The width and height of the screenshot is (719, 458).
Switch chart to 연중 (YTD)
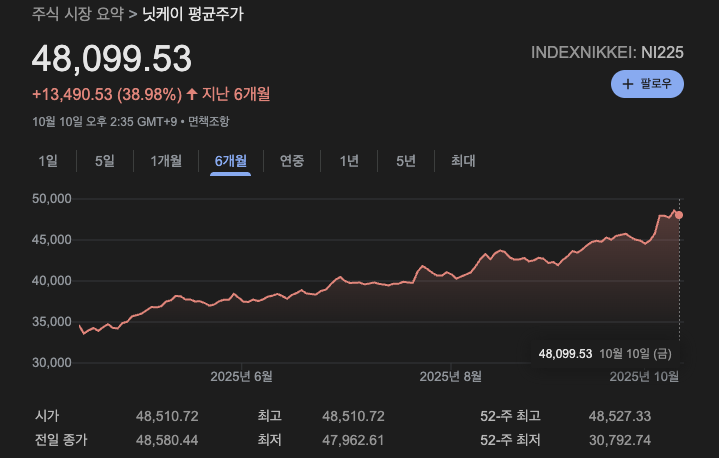(x=292, y=161)
